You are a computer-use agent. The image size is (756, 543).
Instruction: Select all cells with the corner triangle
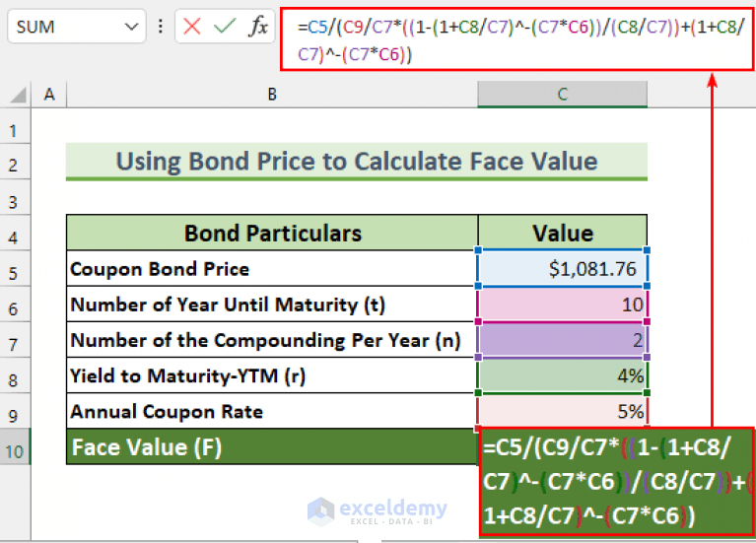[x=18, y=95]
